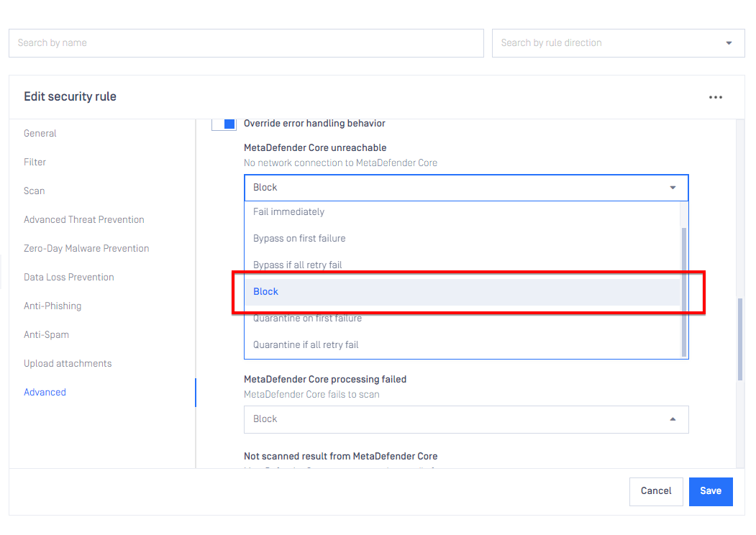The image size is (756, 535).
Task: Click MetaDefender Core fails to scan text
Action: click(x=311, y=394)
